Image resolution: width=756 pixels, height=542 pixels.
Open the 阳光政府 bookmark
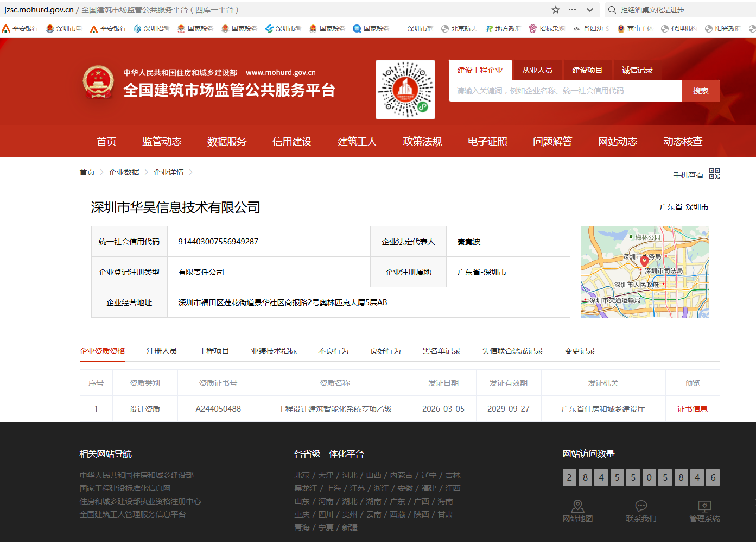click(723, 29)
